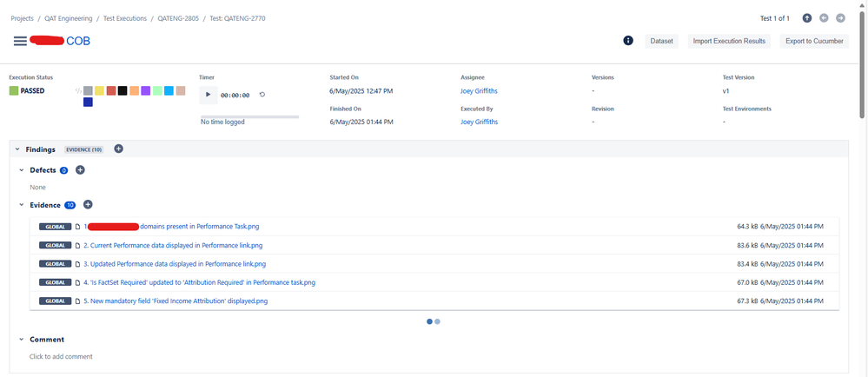Click the EVIDENCE (10) badge in Findings

[x=83, y=149]
